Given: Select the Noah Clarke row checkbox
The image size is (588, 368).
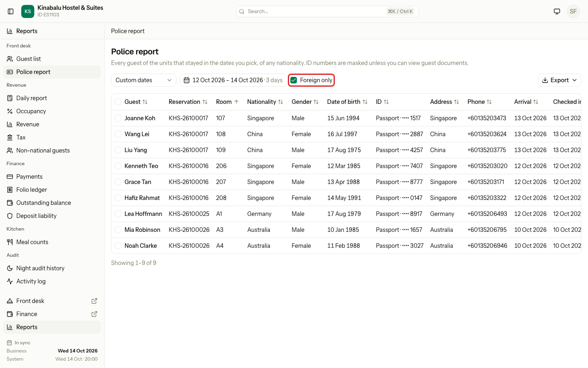Looking at the screenshot, I should tap(118, 246).
